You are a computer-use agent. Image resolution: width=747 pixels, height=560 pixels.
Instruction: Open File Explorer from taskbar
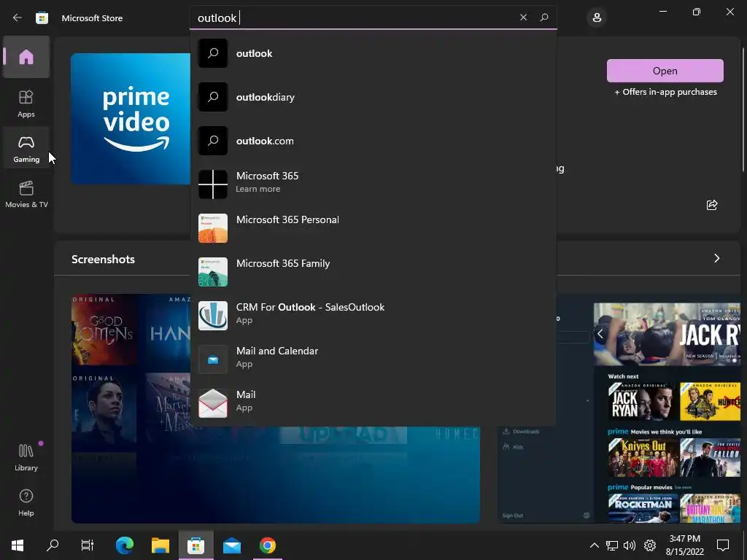(x=160, y=545)
